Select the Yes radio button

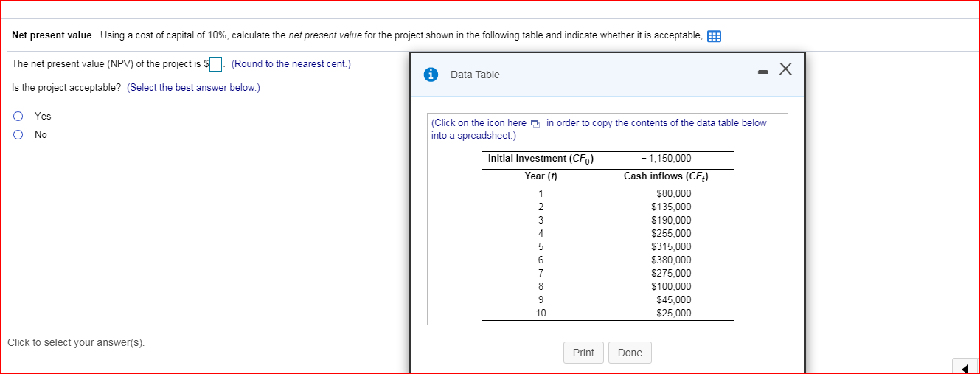pos(18,116)
